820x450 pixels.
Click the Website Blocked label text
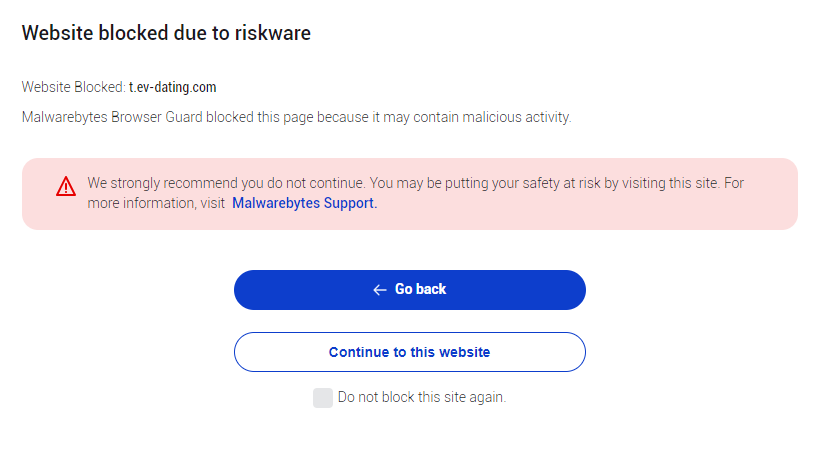tap(73, 87)
